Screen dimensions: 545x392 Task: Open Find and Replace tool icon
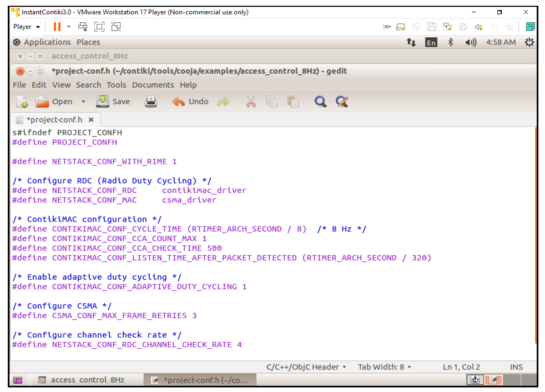tap(342, 101)
